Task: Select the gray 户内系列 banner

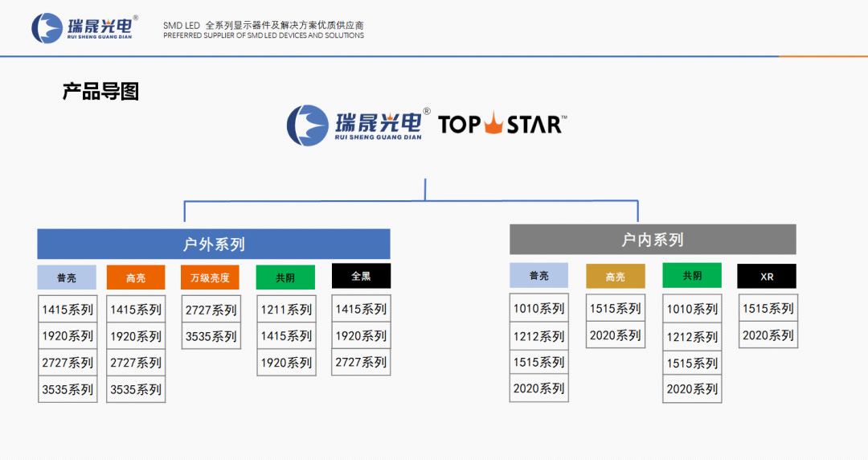Action: 653,240
